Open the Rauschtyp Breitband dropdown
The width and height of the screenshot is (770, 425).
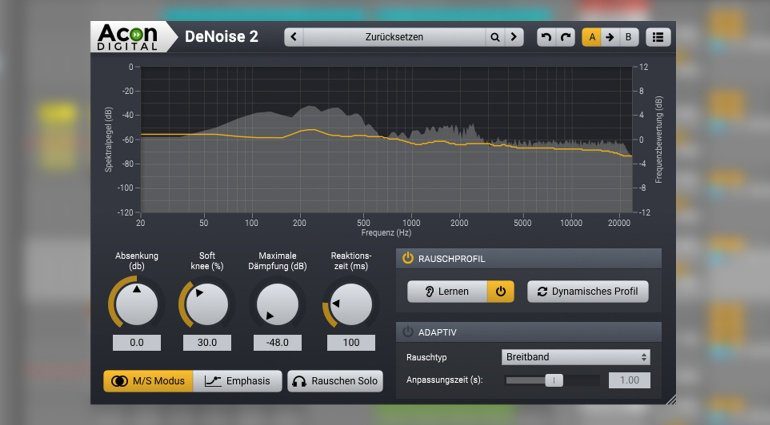[575, 357]
